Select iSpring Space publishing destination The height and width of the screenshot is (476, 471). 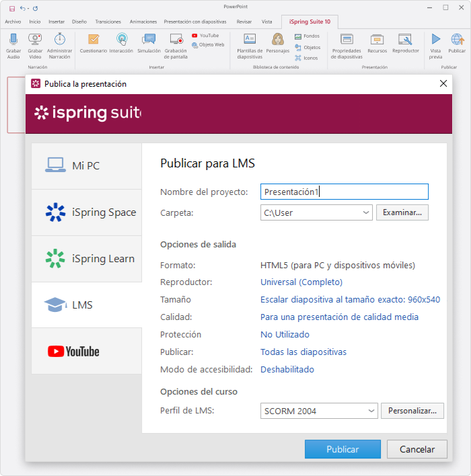coord(87,212)
